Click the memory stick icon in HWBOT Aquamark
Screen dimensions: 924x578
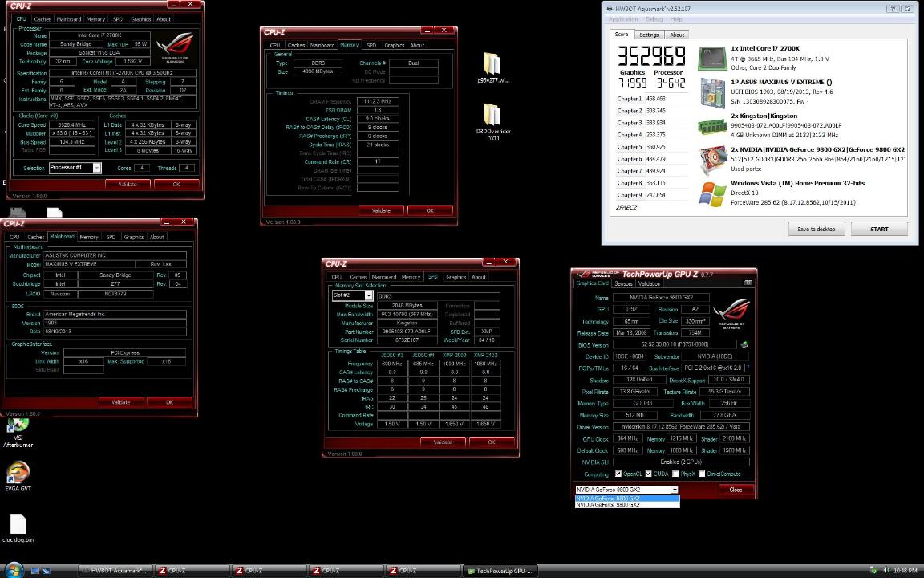[712, 126]
